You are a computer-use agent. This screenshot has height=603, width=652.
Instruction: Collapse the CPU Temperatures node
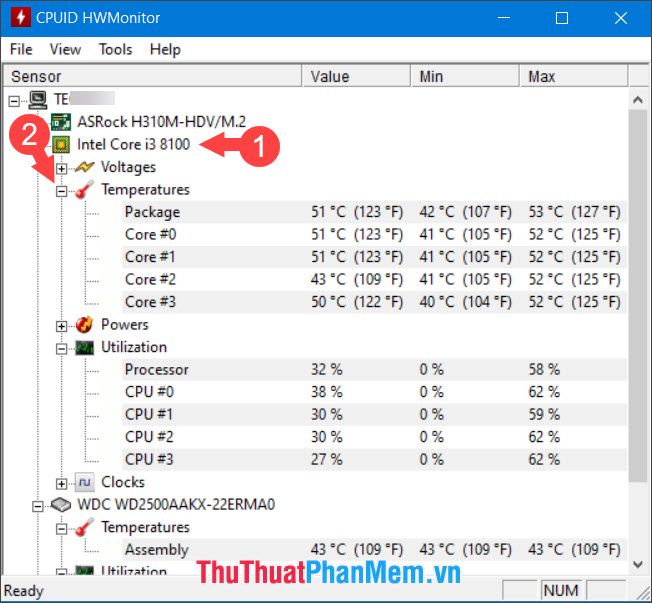point(62,191)
